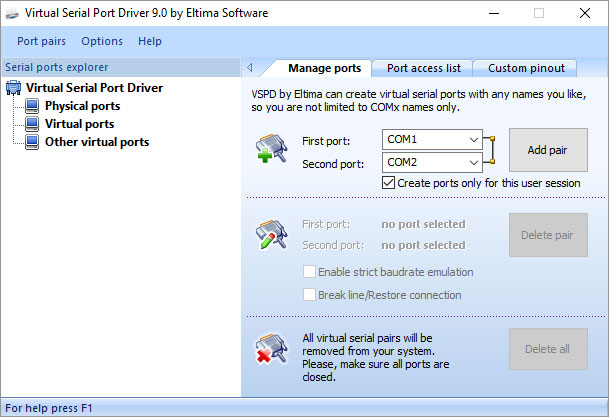Click the app icon in the title bar
The image size is (609, 417).
tap(12, 14)
